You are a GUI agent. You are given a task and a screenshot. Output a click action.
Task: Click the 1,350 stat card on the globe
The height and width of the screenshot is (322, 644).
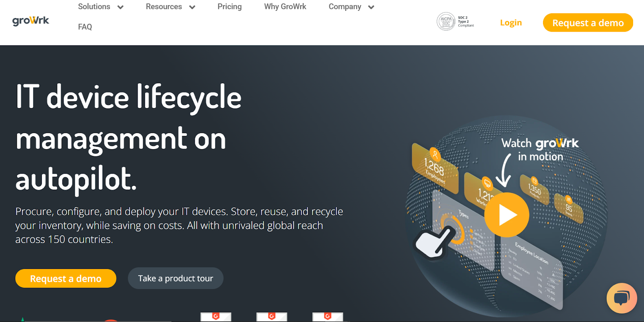(x=534, y=188)
